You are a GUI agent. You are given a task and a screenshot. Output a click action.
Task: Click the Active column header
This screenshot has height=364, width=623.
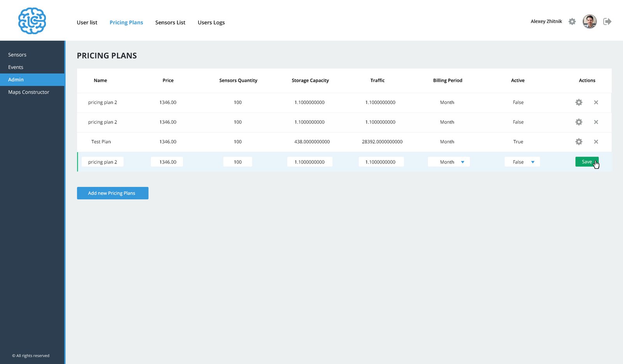[x=518, y=81]
